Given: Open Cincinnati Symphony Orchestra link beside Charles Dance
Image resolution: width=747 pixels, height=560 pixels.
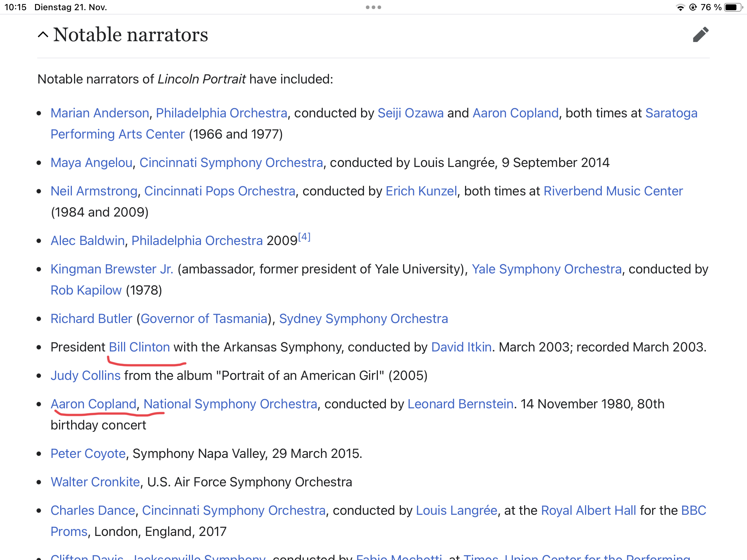Looking at the screenshot, I should pyautogui.click(x=234, y=510).
